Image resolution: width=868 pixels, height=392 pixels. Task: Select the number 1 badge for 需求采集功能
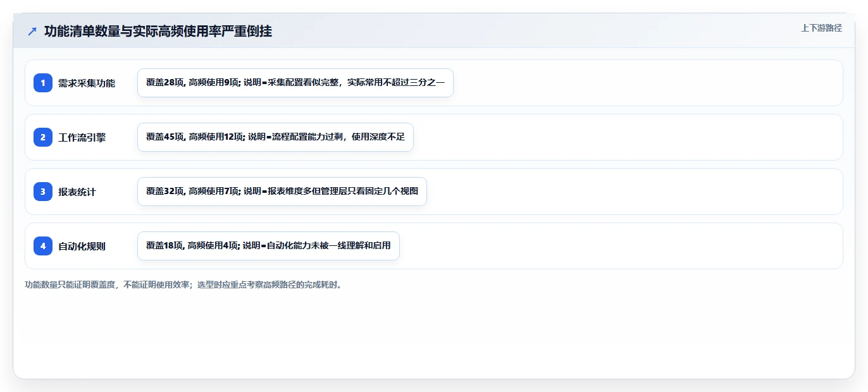tap(43, 83)
